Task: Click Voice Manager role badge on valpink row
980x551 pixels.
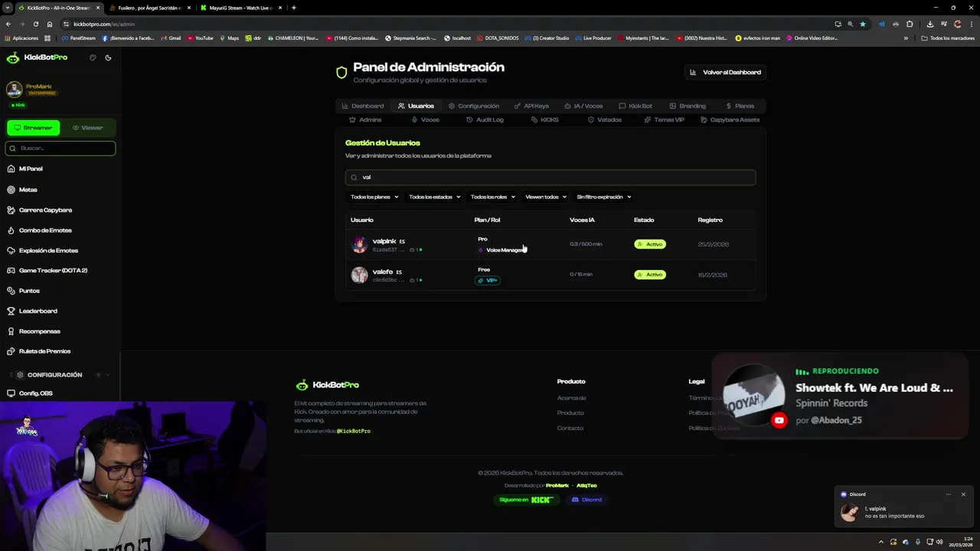Action: (x=501, y=250)
